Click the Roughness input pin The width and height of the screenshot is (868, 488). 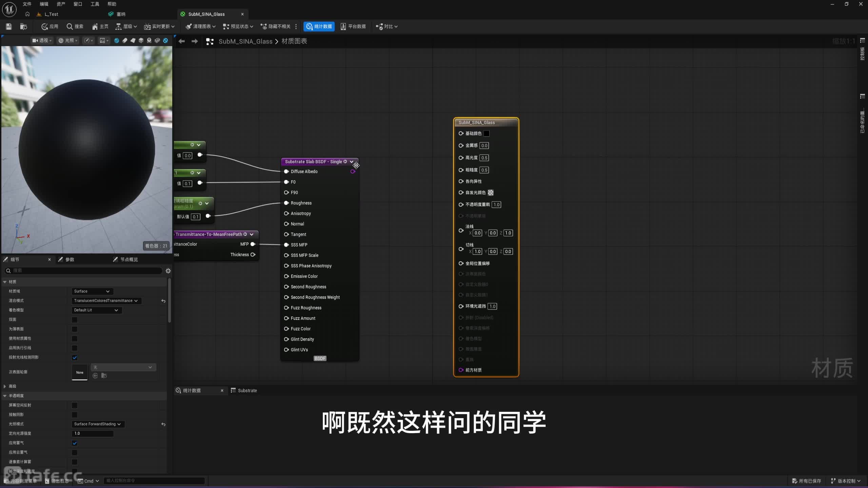287,203
